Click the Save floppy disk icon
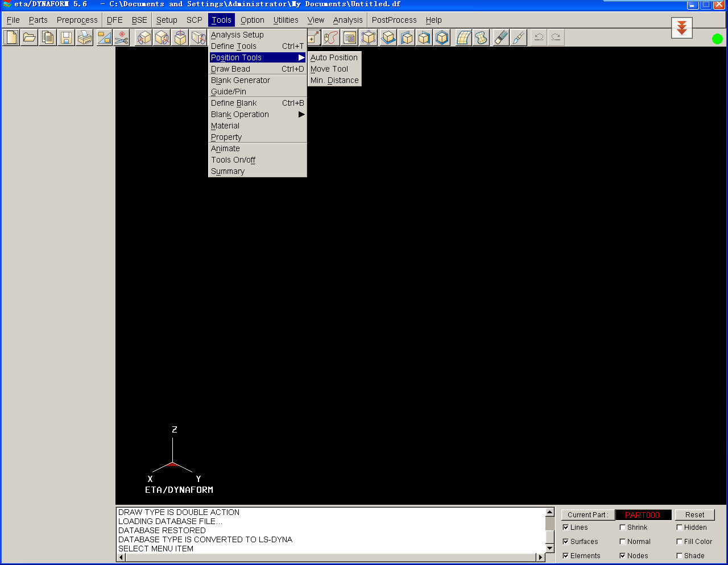Screen dimensions: 728x565 pos(67,38)
